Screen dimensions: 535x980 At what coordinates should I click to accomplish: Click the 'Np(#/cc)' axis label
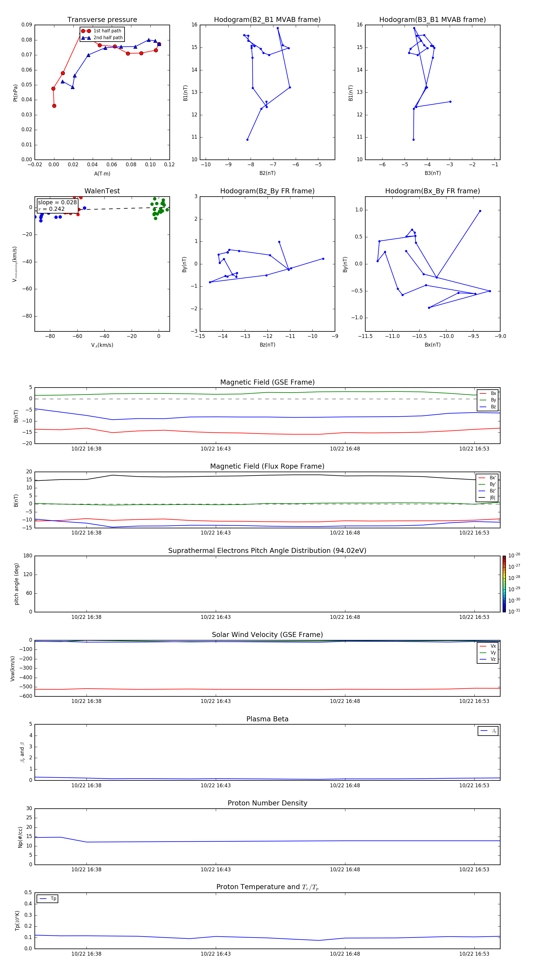pos(20,837)
